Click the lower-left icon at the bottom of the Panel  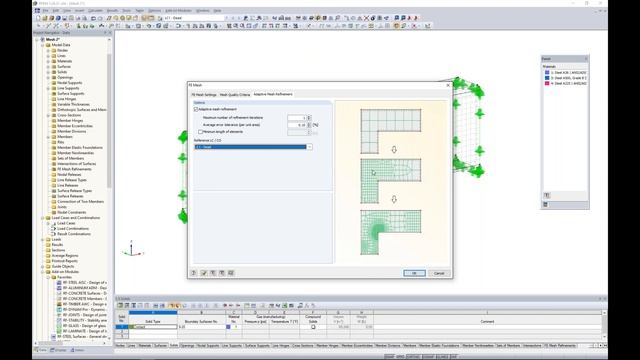(x=546, y=204)
